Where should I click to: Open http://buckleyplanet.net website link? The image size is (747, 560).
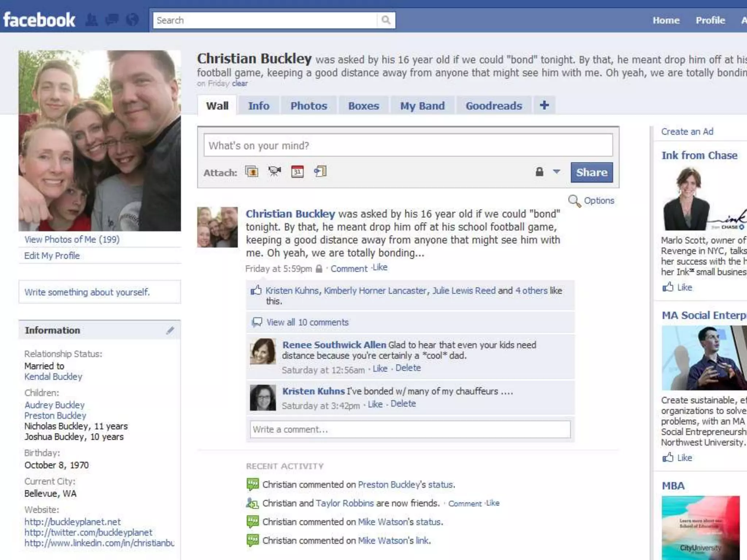[x=72, y=522]
